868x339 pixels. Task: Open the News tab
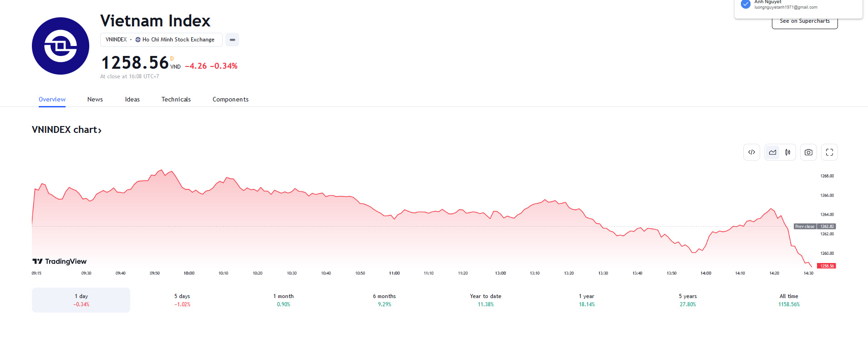click(x=95, y=99)
